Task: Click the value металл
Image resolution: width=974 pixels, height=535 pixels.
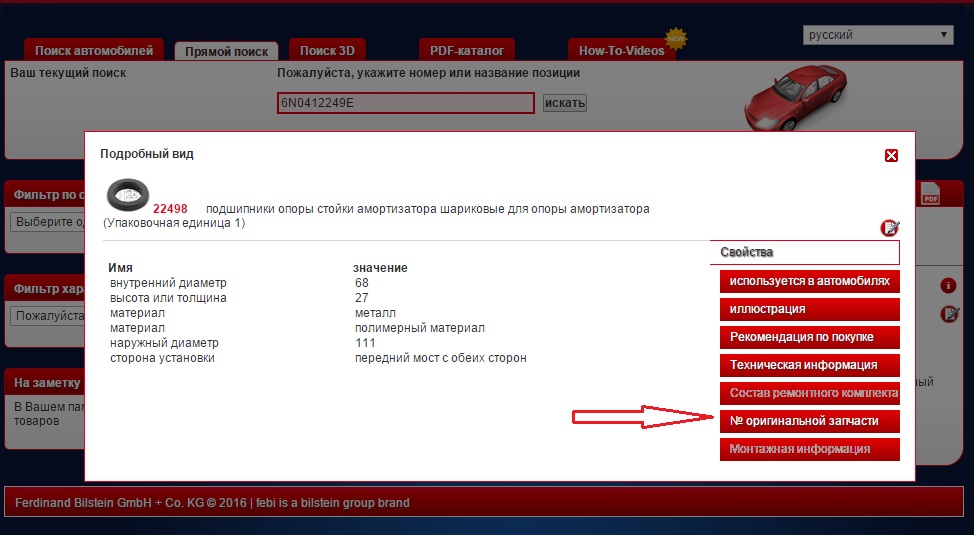Action: (x=375, y=313)
